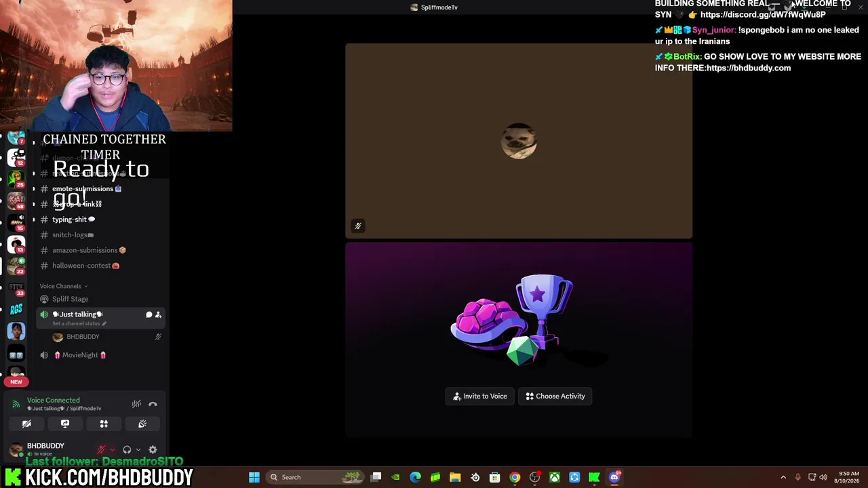
Task: Open server with 15 notification badge
Action: tap(16, 223)
